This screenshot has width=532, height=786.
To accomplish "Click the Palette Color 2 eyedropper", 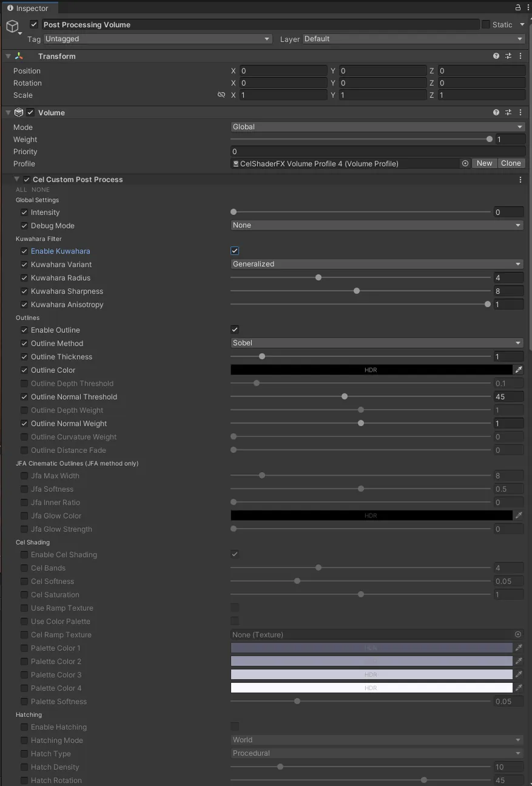I will pos(519,661).
